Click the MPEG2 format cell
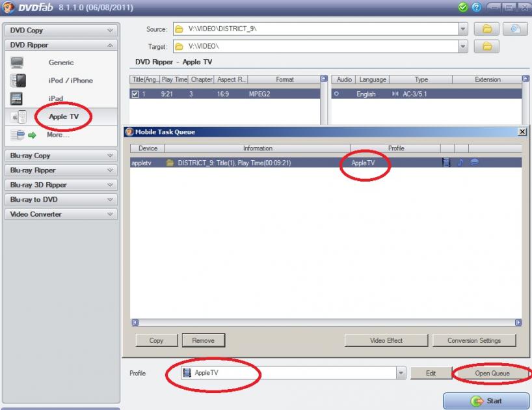This screenshot has width=532, height=410. click(259, 94)
